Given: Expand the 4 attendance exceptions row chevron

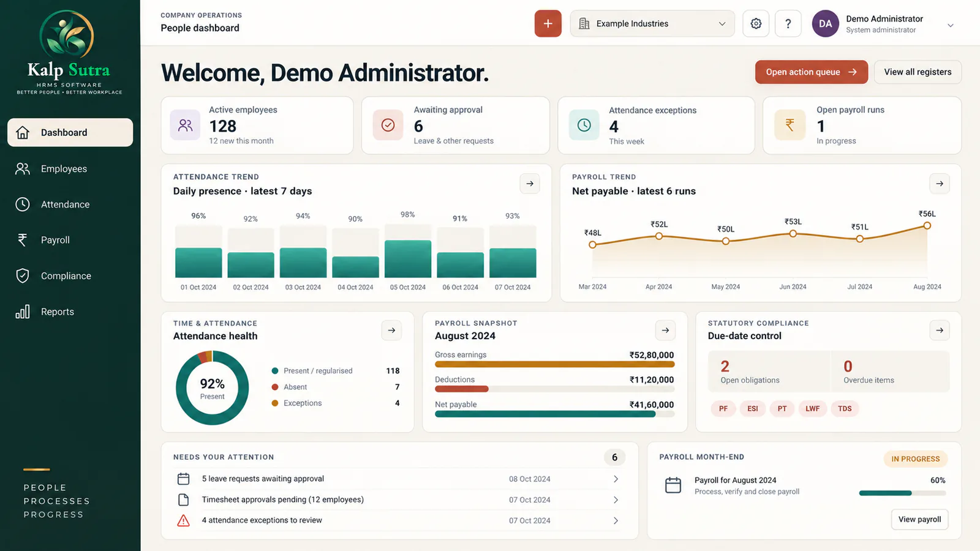Looking at the screenshot, I should (x=616, y=520).
